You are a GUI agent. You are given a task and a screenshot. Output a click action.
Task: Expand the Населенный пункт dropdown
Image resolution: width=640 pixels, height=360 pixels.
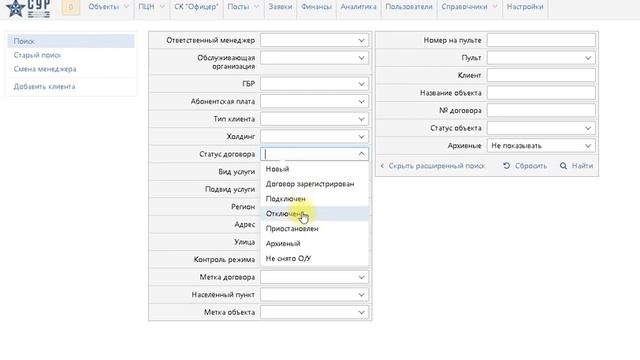(x=314, y=295)
